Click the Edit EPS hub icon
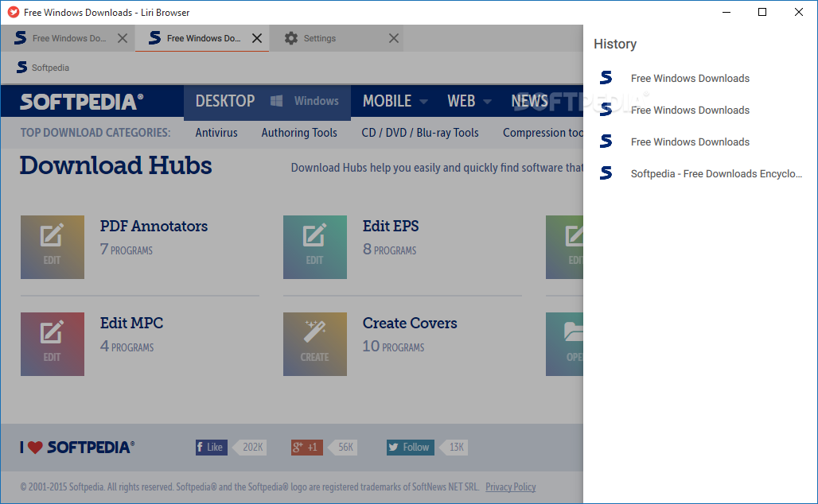This screenshot has height=504, width=818. pos(315,247)
